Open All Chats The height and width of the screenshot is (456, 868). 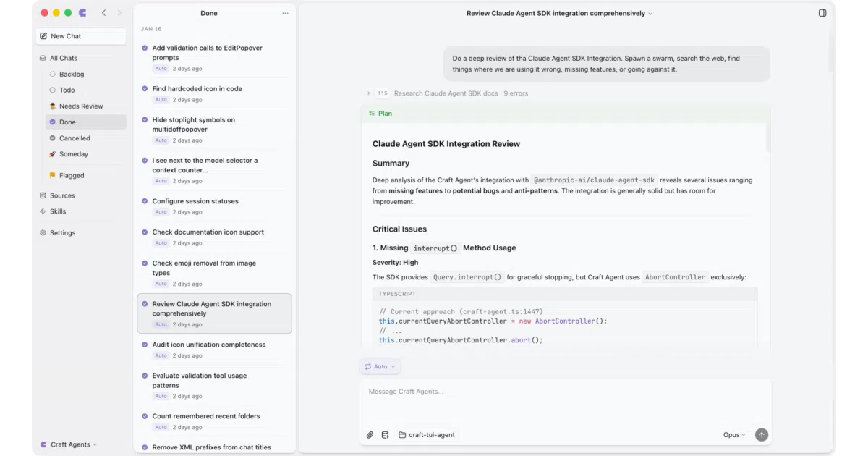(81, 58)
